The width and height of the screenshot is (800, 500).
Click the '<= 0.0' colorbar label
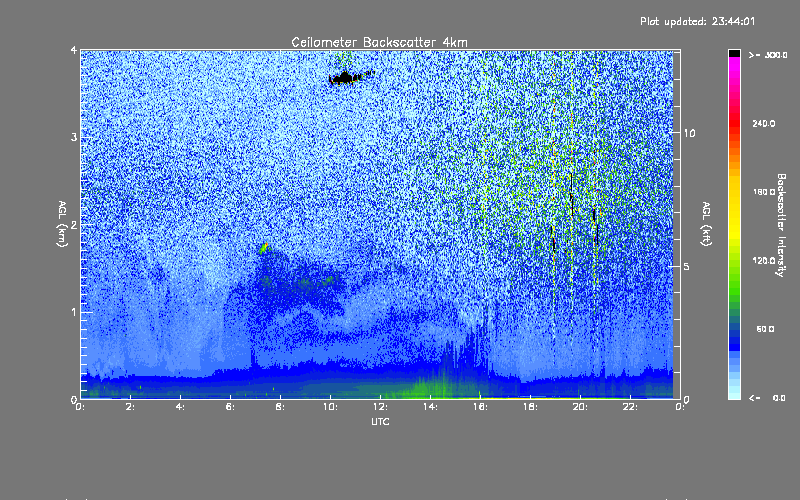[768, 397]
